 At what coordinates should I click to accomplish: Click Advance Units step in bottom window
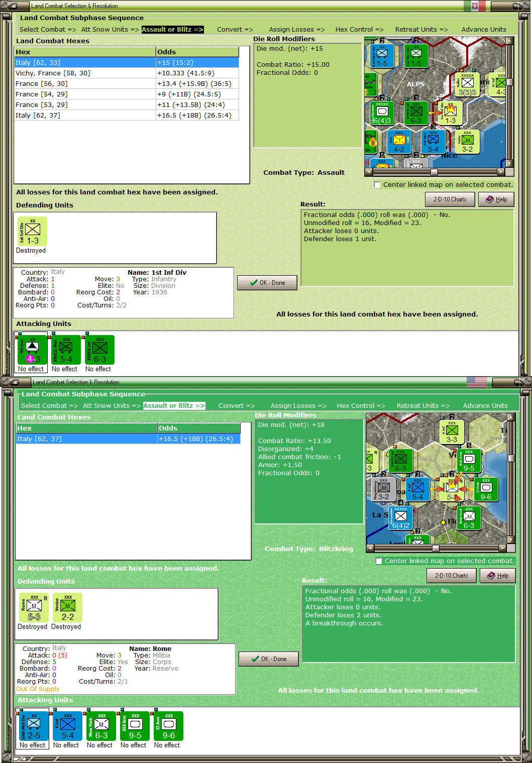485,405
